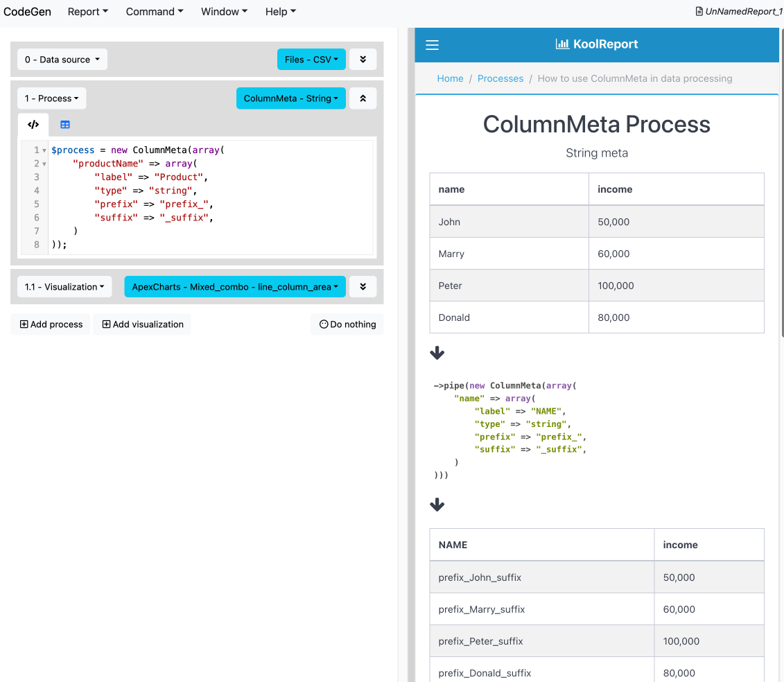This screenshot has height=682, width=784.
Task: Click the UnNamedReport_1 file label
Action: pos(739,12)
